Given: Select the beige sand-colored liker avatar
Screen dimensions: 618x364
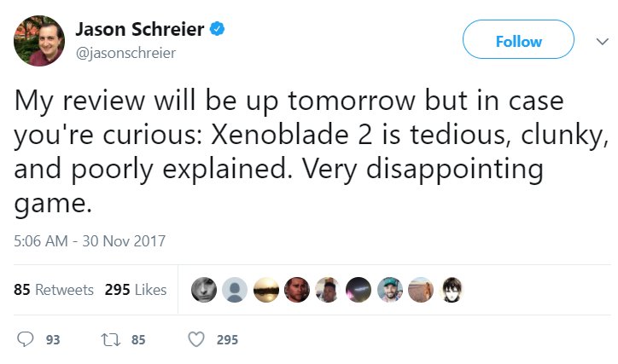Looking at the screenshot, I should pos(421,291).
